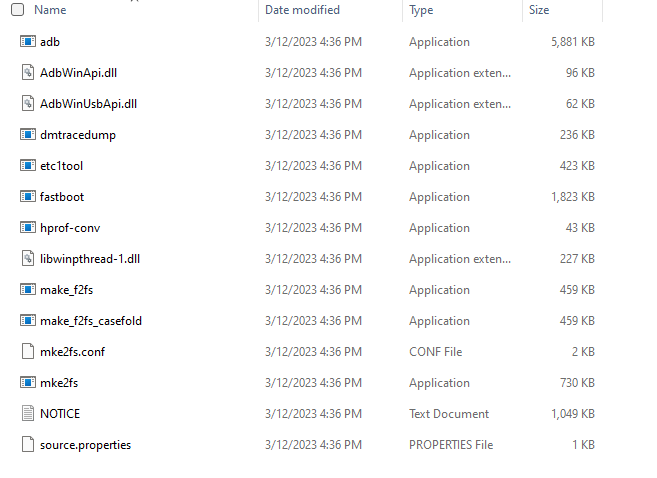Screen dimensions: 657x478
Task: Click the make_f2fs application icon
Action: (x=28, y=290)
